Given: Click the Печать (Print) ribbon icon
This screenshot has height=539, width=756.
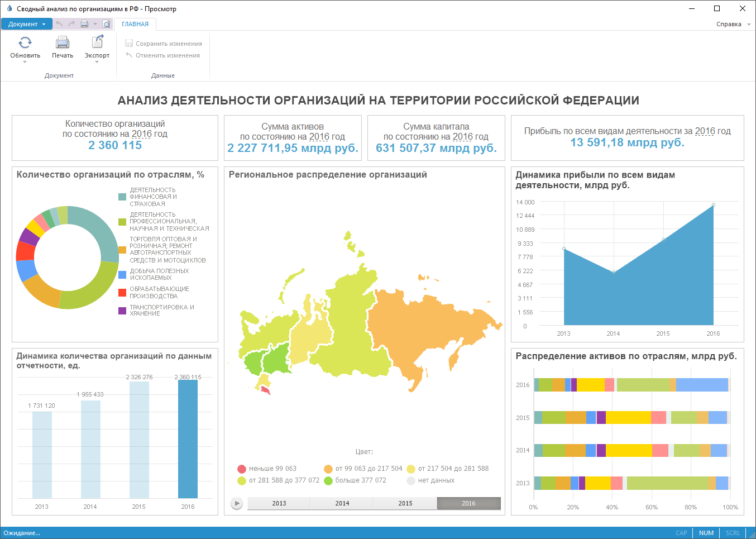Looking at the screenshot, I should point(63,42).
